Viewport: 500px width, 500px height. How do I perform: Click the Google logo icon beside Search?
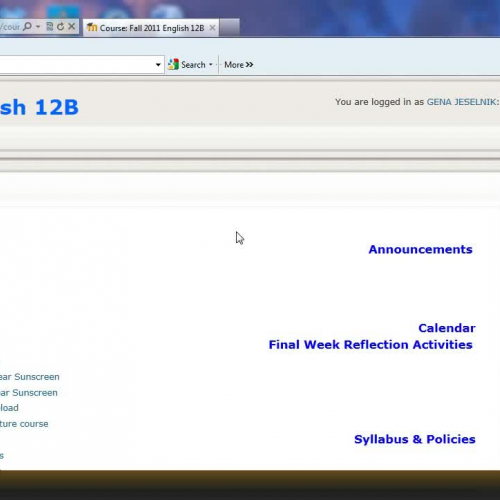pos(173,64)
